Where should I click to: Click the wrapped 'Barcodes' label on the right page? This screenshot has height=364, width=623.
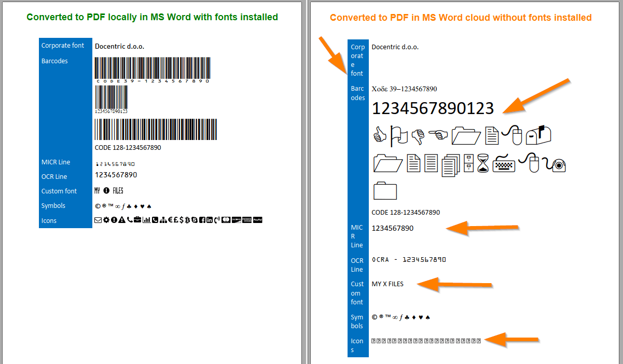pyautogui.click(x=358, y=93)
